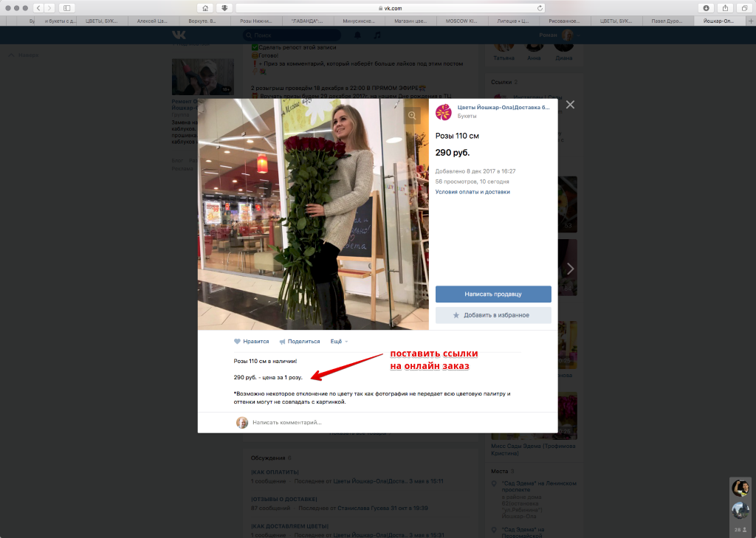
Task: Open the Цветы Йошкар-Ола shop name link
Action: coord(504,108)
